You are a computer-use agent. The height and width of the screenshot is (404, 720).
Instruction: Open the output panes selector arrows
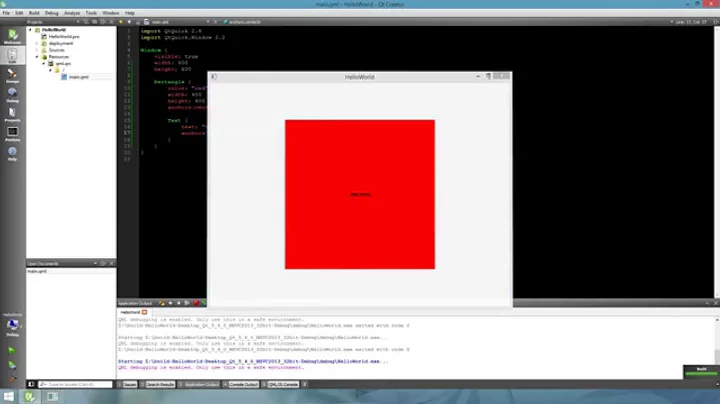304,384
